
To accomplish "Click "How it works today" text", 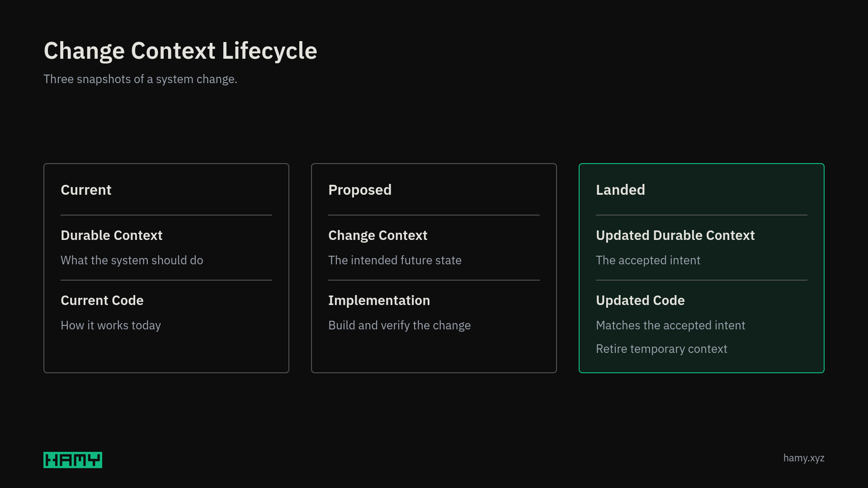I will click(x=111, y=325).
